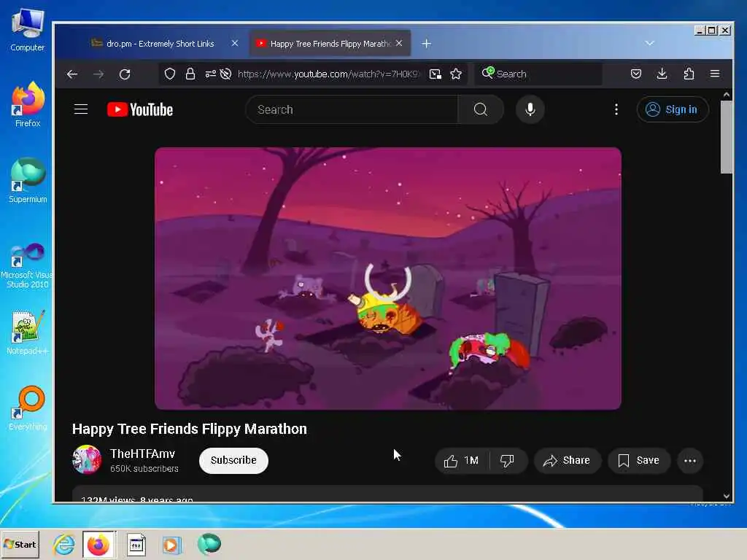747x560 pixels.
Task: Click the autoplay blocked icon in address bar
Action: point(226,74)
